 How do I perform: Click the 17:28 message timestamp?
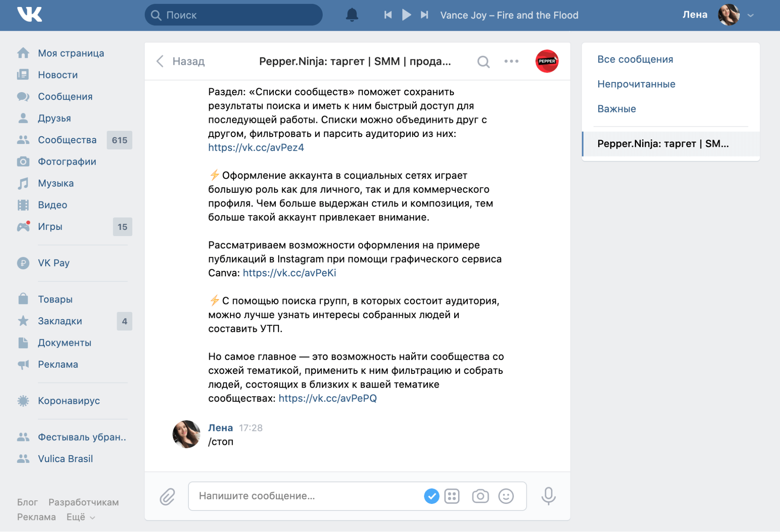click(x=251, y=428)
